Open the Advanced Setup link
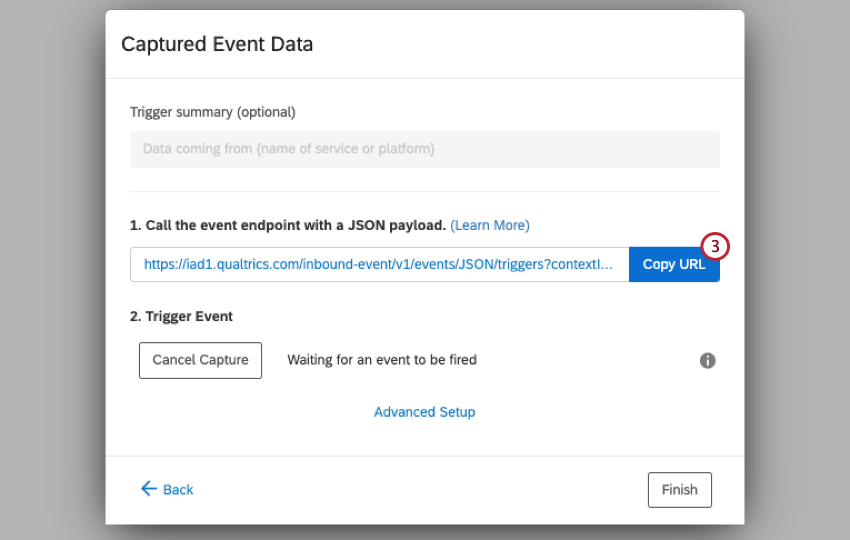Viewport: 850px width, 540px height. (424, 412)
